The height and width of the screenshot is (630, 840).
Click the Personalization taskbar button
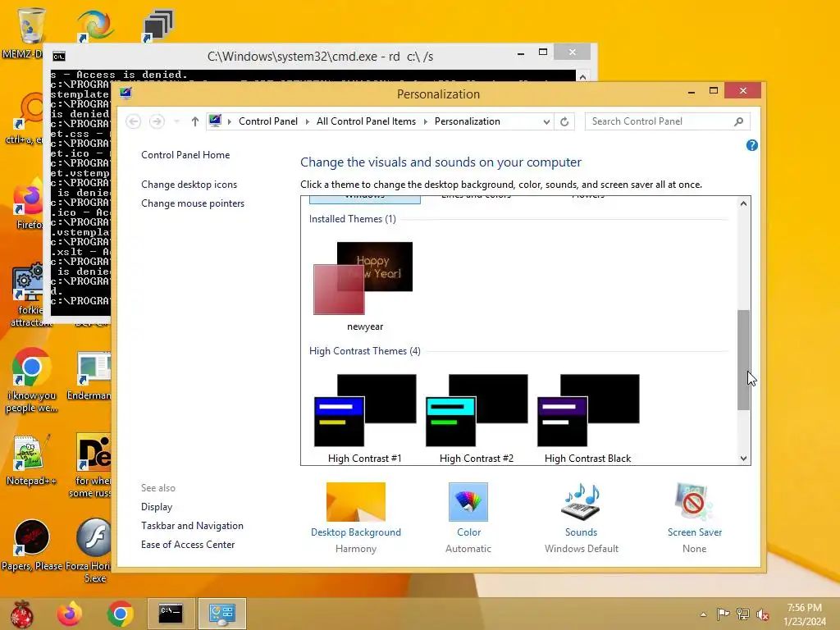tap(221, 614)
